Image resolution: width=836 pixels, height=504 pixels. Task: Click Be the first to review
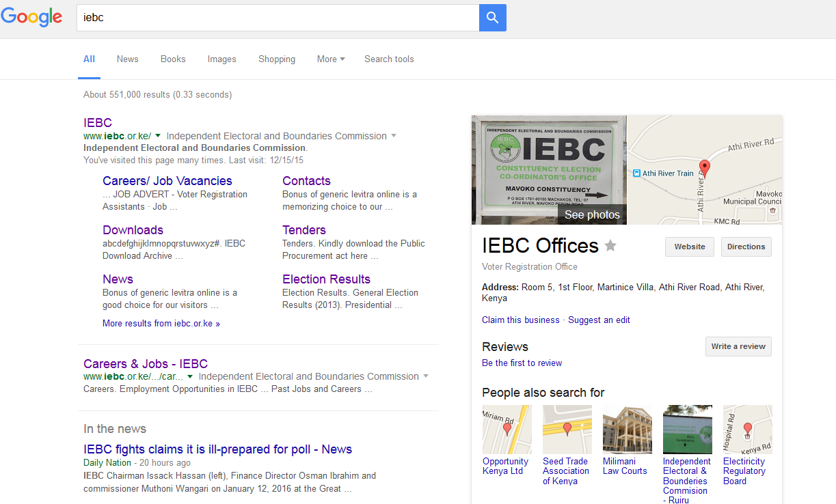click(x=522, y=363)
